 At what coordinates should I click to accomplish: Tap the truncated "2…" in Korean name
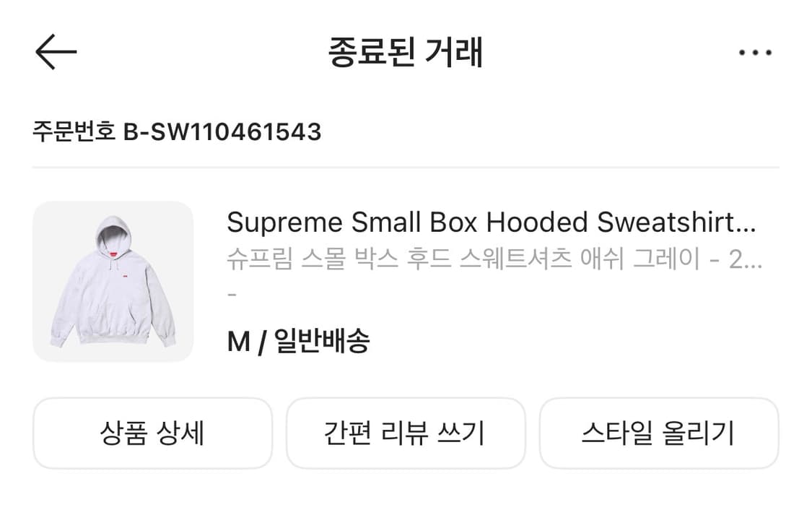click(x=744, y=260)
